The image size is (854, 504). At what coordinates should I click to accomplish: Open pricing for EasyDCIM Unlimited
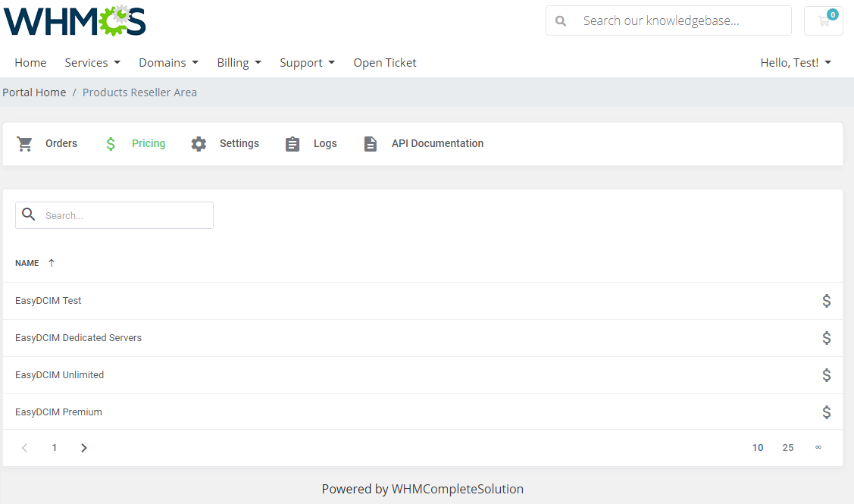(x=826, y=375)
